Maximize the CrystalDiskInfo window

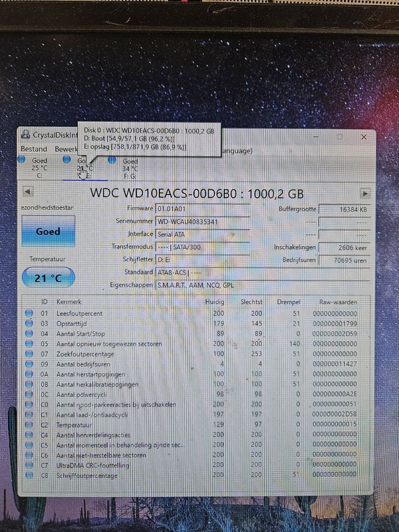340,137
